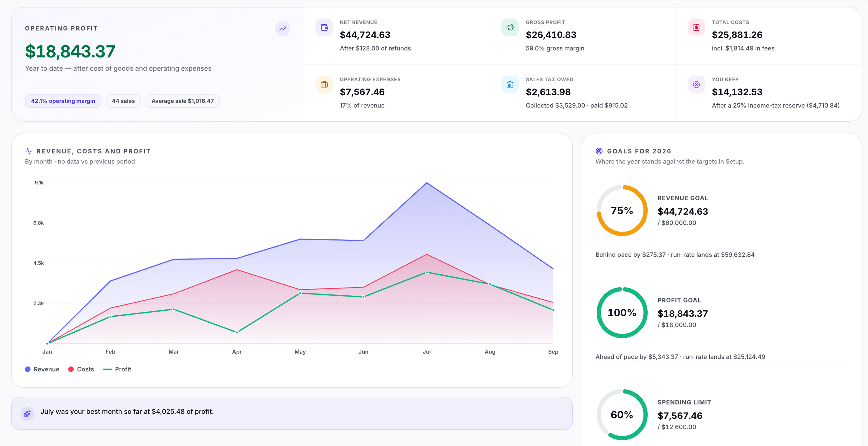Click the 'By month · no data vs previous period' subtitle

coord(80,162)
